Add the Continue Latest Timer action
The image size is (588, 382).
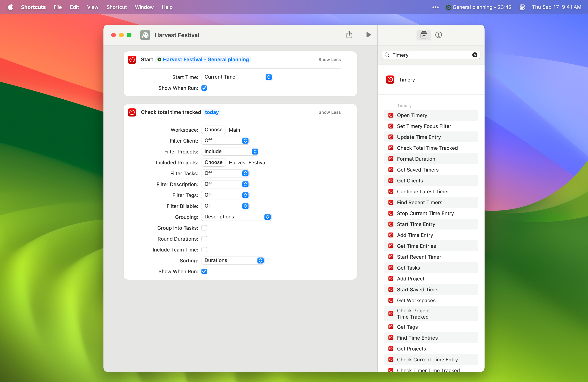[x=431, y=191]
